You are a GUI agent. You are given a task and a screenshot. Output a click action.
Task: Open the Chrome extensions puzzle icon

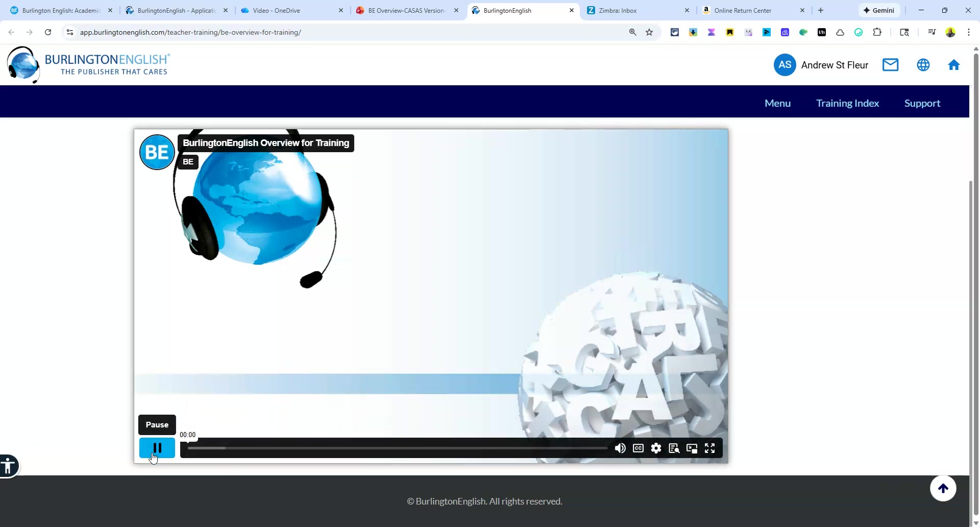click(877, 32)
